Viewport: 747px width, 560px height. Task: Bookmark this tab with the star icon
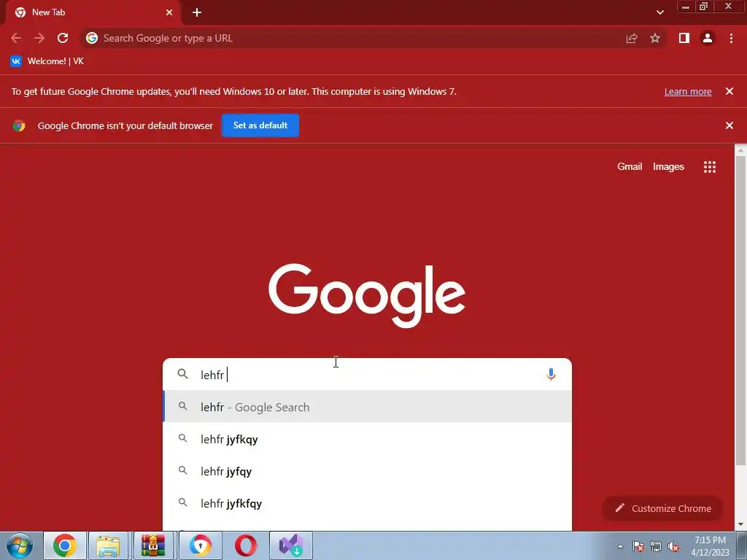[x=655, y=38]
